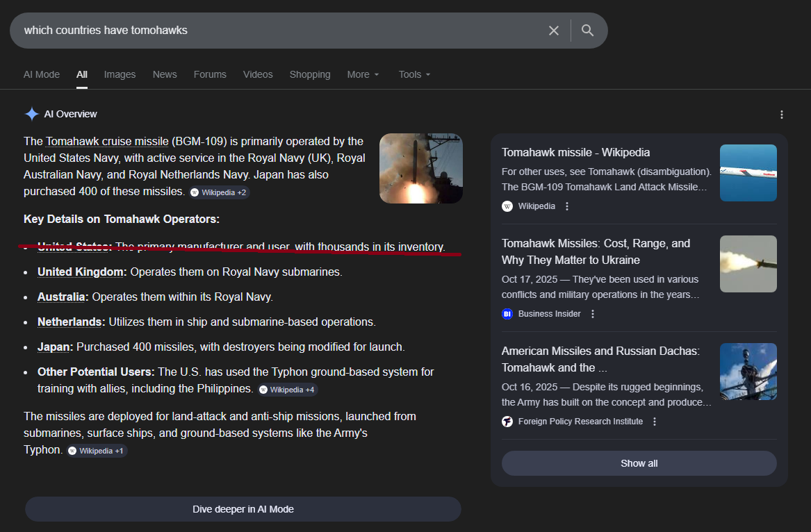Click the AI Overview sparkle icon
The height and width of the screenshot is (532, 811).
(x=31, y=114)
